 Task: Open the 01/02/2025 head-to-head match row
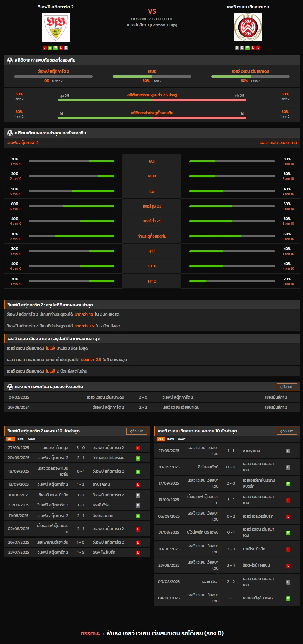[152, 397]
